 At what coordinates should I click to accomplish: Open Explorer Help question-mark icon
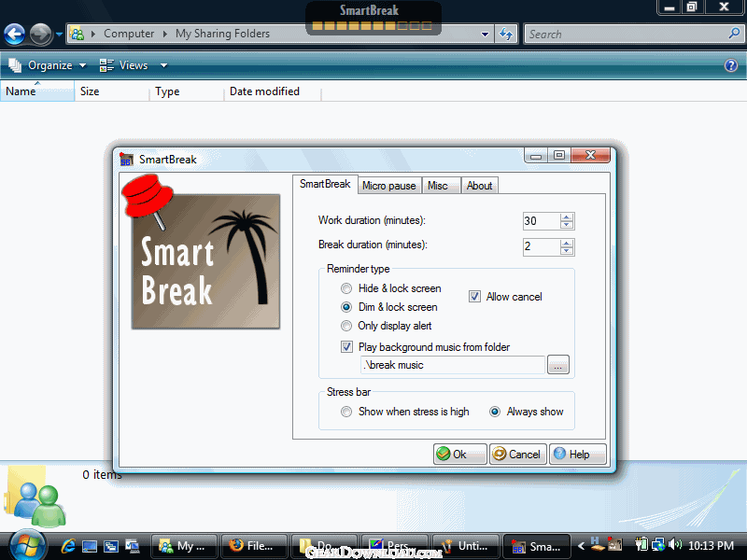click(x=731, y=65)
